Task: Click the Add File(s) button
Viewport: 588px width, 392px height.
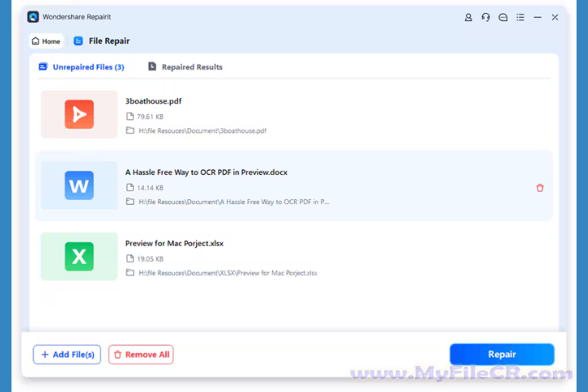Action: pyautogui.click(x=67, y=354)
